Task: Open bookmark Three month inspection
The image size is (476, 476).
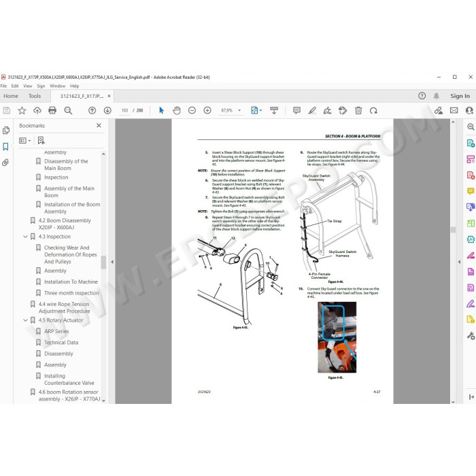Action: point(71,293)
